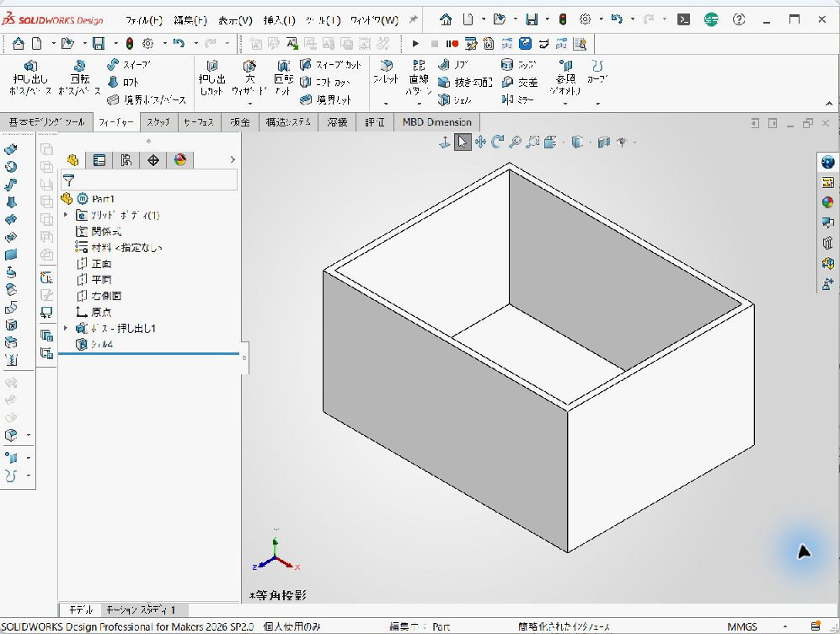Expand the Solid Bodies(1) folder
This screenshot has height=634, width=840.
(x=66, y=215)
